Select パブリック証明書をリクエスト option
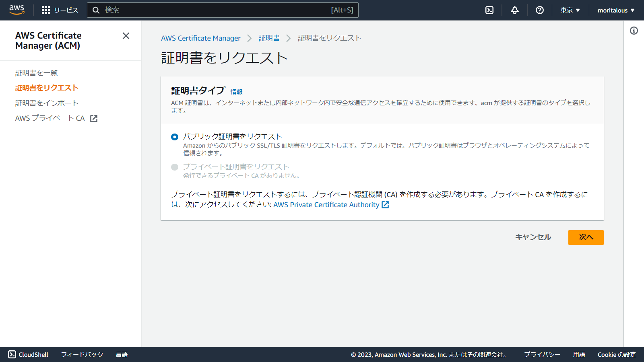This screenshot has height=362, width=644. [x=174, y=137]
